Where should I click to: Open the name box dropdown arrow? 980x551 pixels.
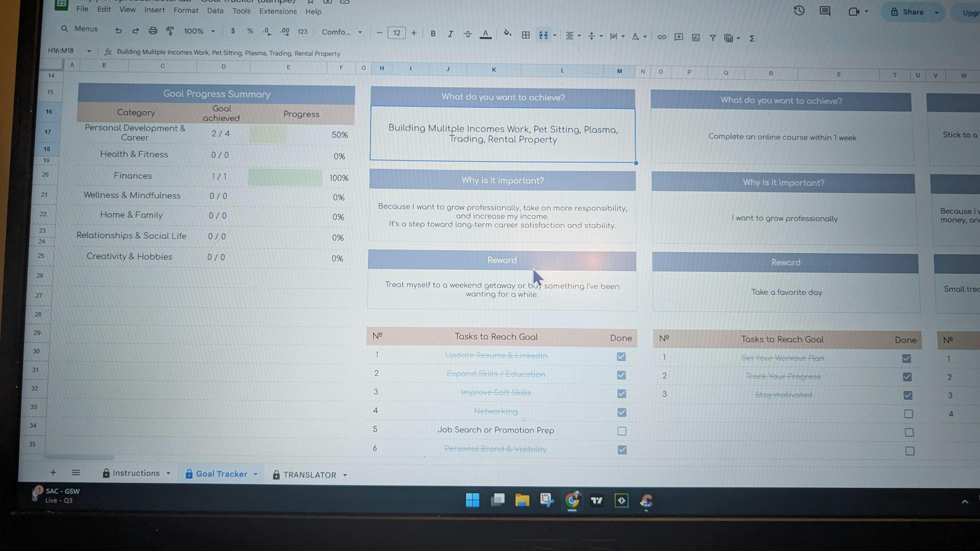tap(89, 51)
